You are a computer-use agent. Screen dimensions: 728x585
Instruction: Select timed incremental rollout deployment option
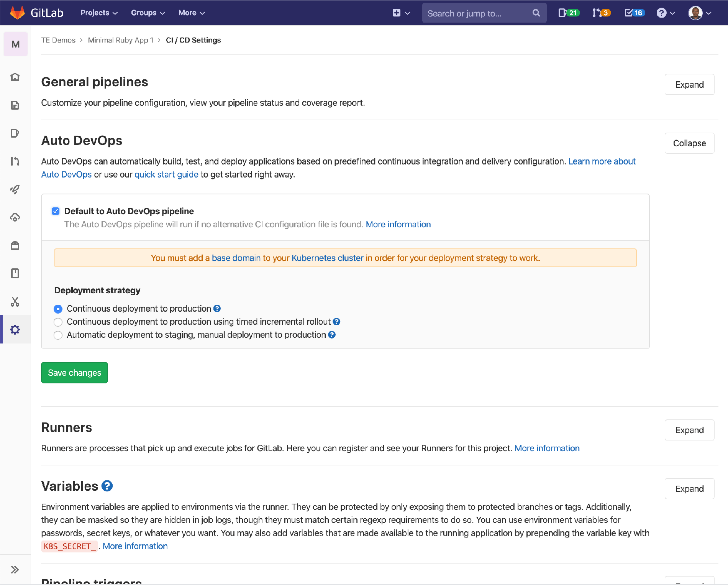(x=58, y=322)
